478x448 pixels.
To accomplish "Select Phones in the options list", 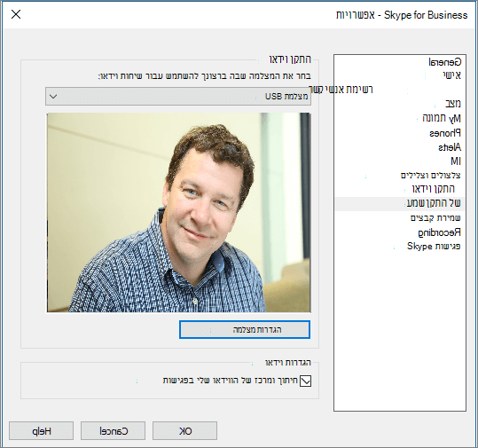I will coord(445,133).
